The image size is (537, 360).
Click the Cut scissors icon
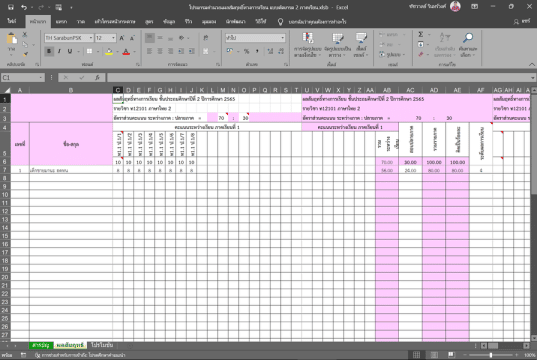point(25,35)
